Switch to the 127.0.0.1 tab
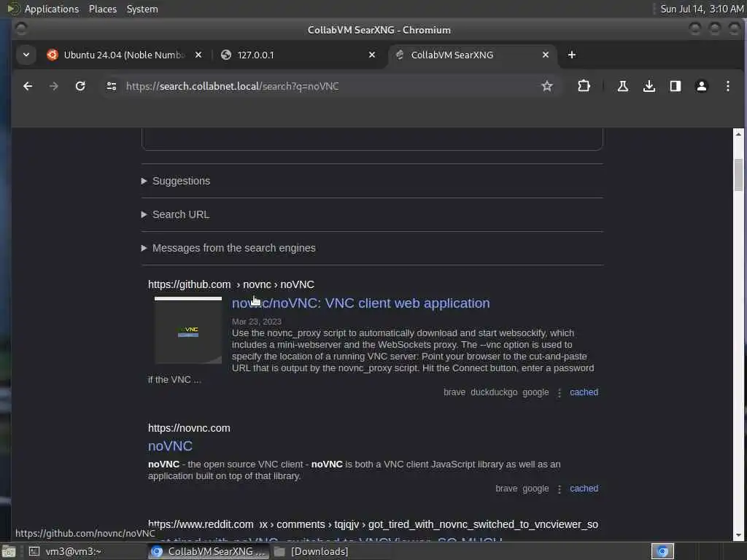The image size is (747, 560). tap(298, 55)
